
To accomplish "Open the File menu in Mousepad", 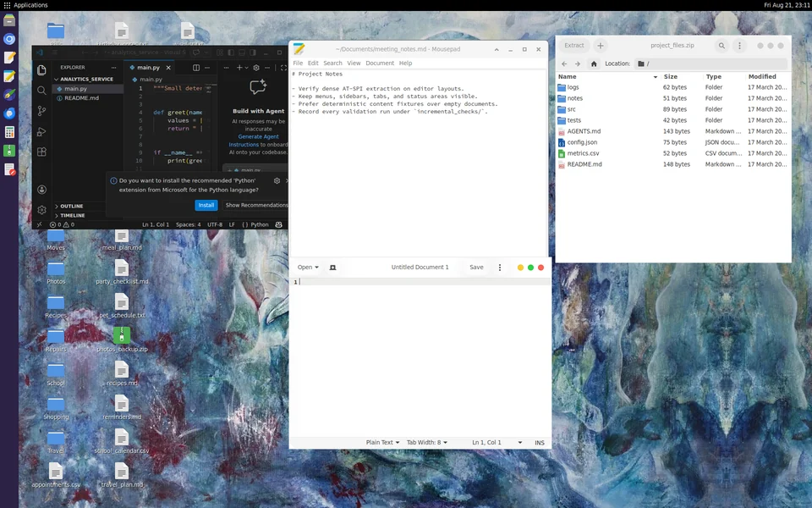I will click(x=298, y=63).
